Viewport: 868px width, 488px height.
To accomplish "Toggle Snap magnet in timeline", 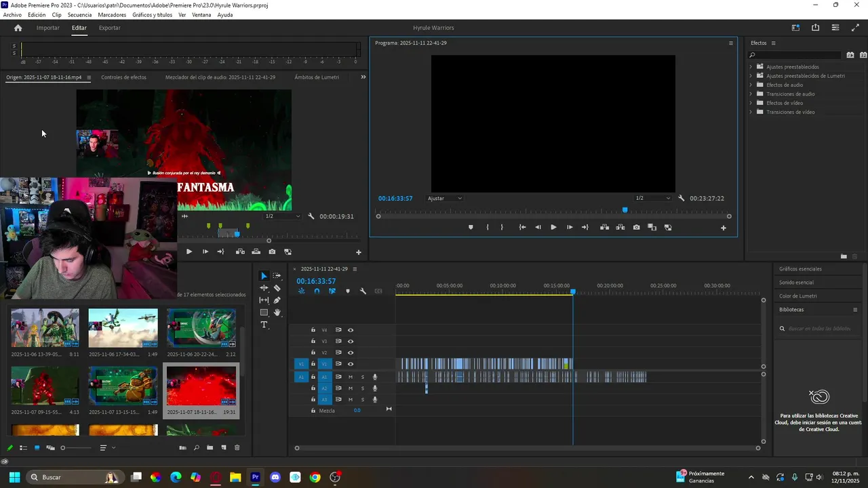I will pos(317,291).
